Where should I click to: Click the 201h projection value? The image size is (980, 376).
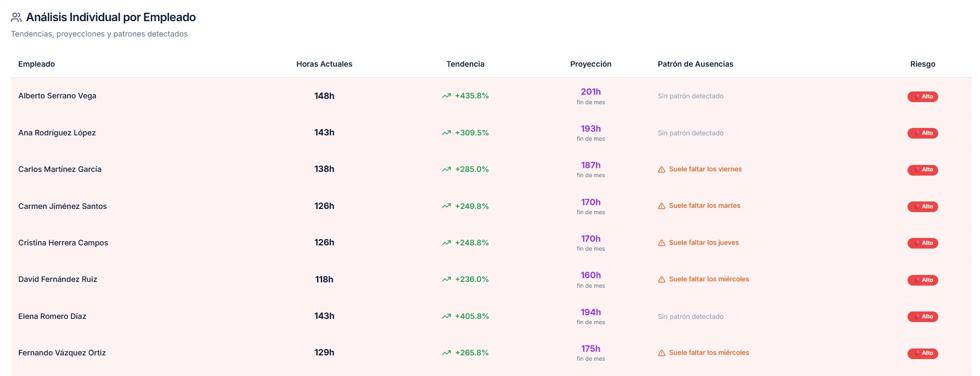[x=590, y=92]
